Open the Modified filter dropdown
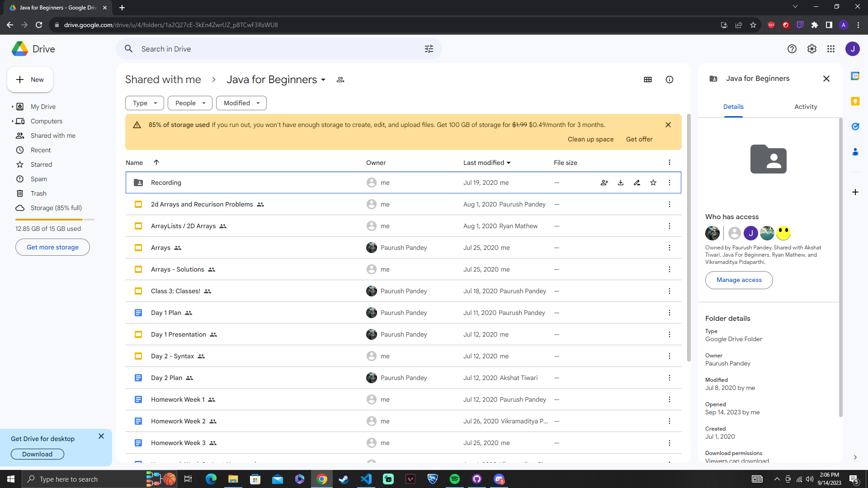Viewport: 868px width, 488px height. click(x=241, y=103)
